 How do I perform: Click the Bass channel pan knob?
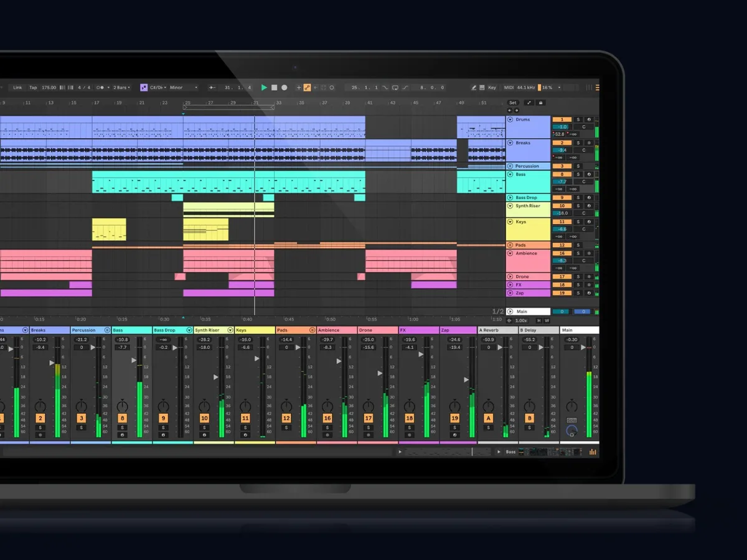click(123, 406)
